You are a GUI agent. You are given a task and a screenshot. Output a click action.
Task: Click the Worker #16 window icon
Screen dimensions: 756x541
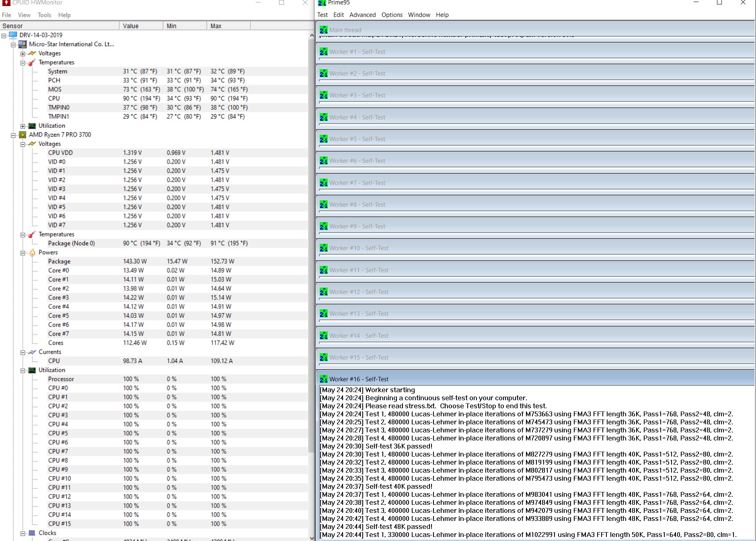[x=324, y=379]
